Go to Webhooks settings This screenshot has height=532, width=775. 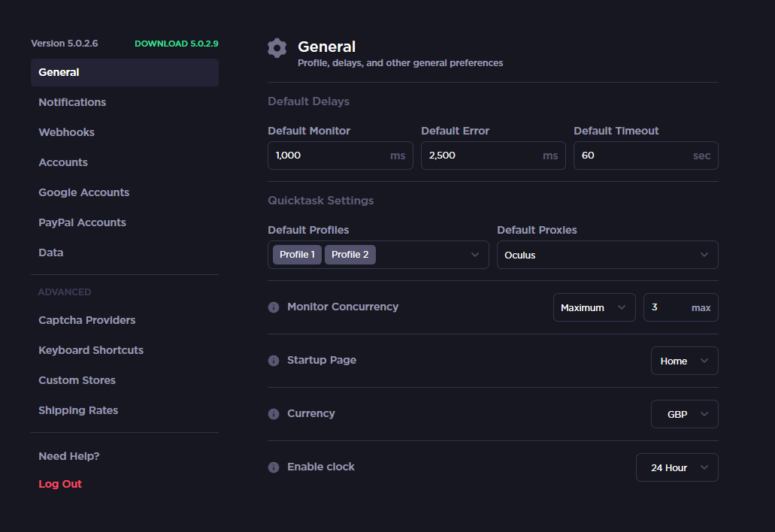point(66,132)
